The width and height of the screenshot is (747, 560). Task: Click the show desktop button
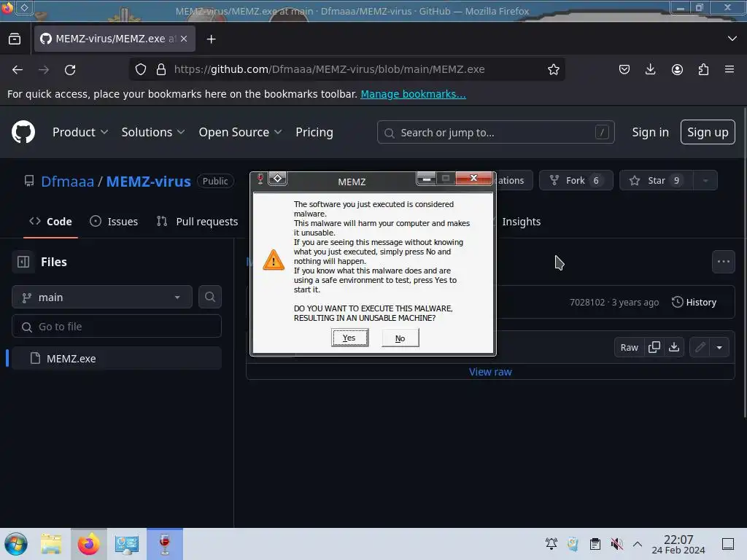coord(727,544)
